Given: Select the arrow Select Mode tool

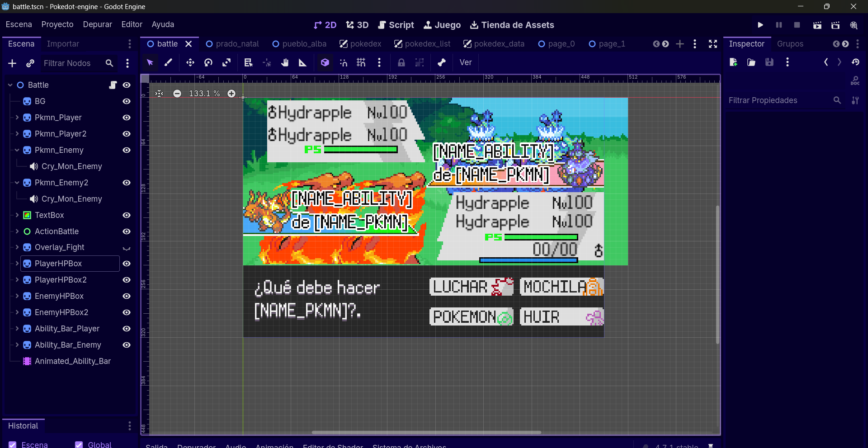Looking at the screenshot, I should 150,62.
